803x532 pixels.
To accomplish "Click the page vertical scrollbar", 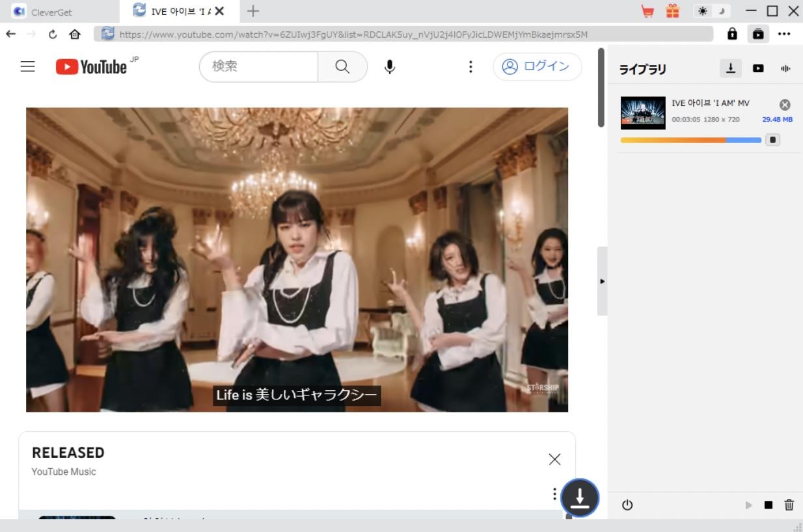I will (601, 88).
